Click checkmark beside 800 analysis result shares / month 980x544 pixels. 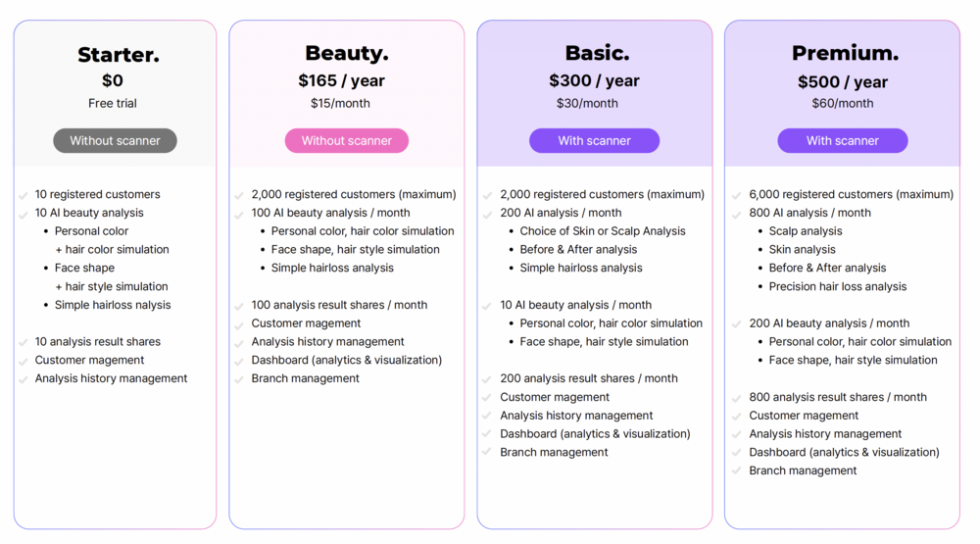(x=737, y=398)
